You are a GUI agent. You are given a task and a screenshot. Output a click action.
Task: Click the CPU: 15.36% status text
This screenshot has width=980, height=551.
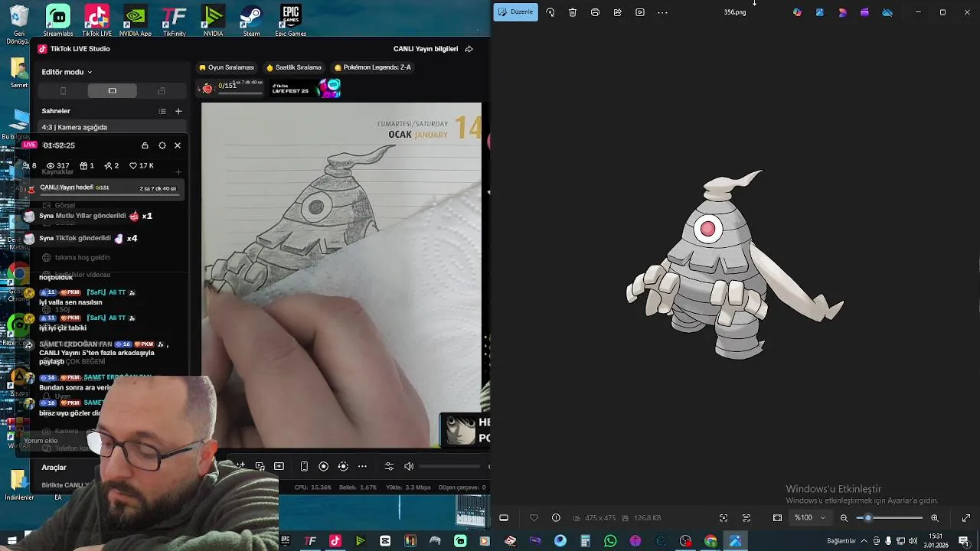[x=312, y=487]
